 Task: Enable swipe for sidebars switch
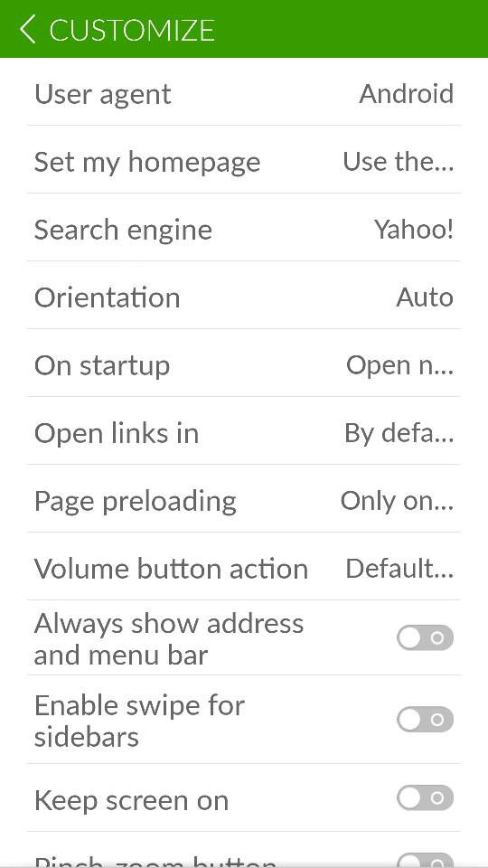(425, 720)
